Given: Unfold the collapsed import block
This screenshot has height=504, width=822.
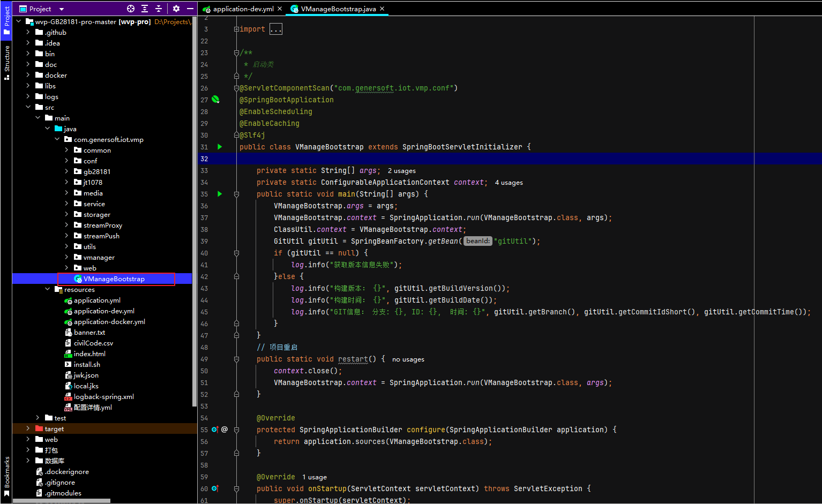Looking at the screenshot, I should [x=275, y=29].
